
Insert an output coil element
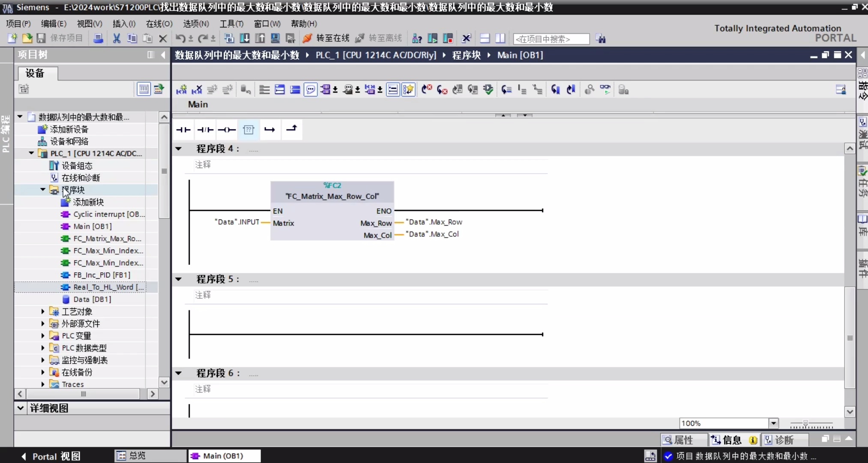pos(227,129)
